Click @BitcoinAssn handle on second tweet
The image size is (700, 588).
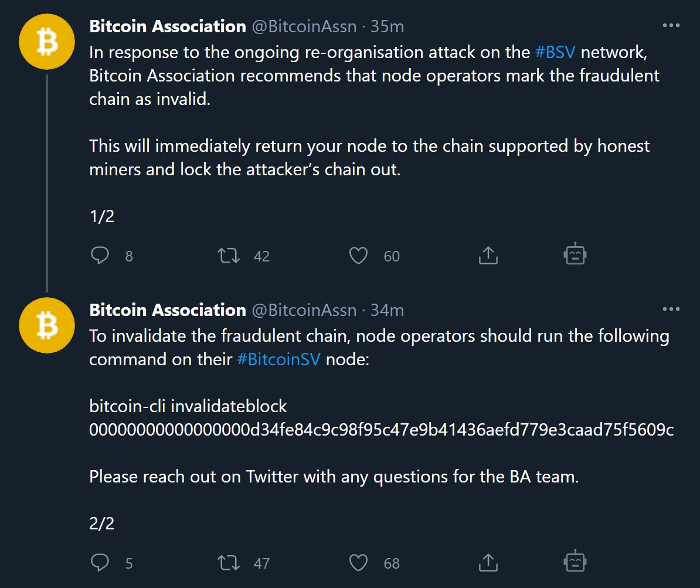[x=304, y=310]
